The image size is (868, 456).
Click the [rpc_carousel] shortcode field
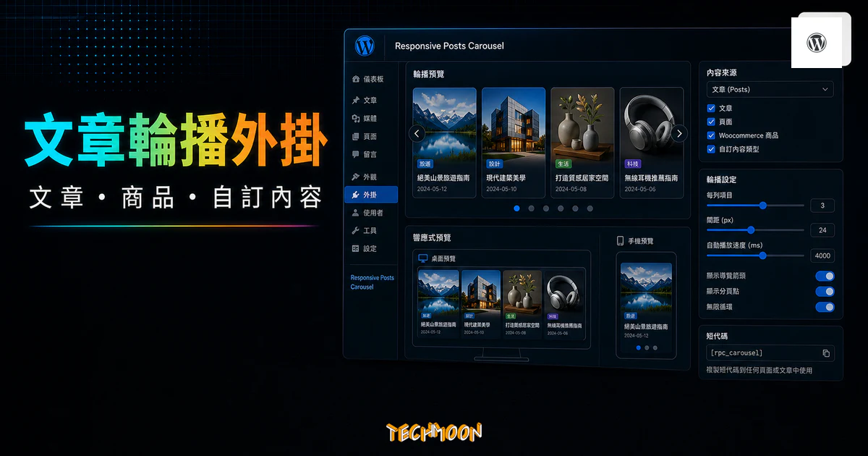(770, 353)
